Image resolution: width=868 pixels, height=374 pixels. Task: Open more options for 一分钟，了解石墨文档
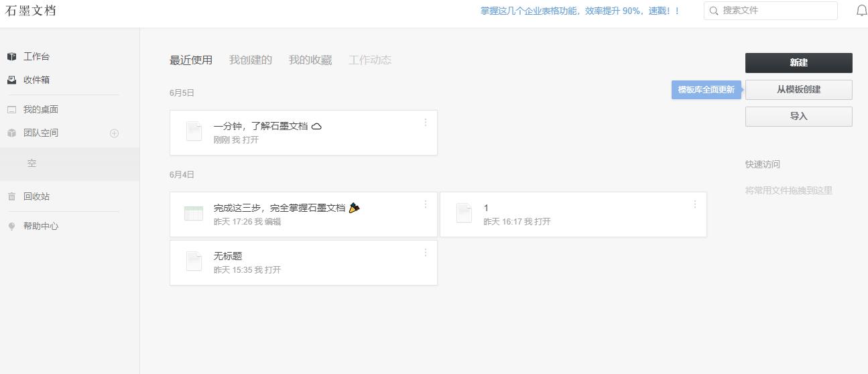[x=426, y=123]
